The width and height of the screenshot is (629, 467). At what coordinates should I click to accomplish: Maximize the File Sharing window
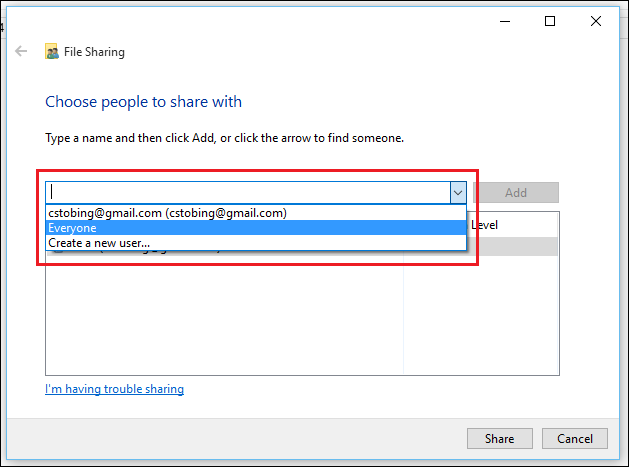click(550, 21)
